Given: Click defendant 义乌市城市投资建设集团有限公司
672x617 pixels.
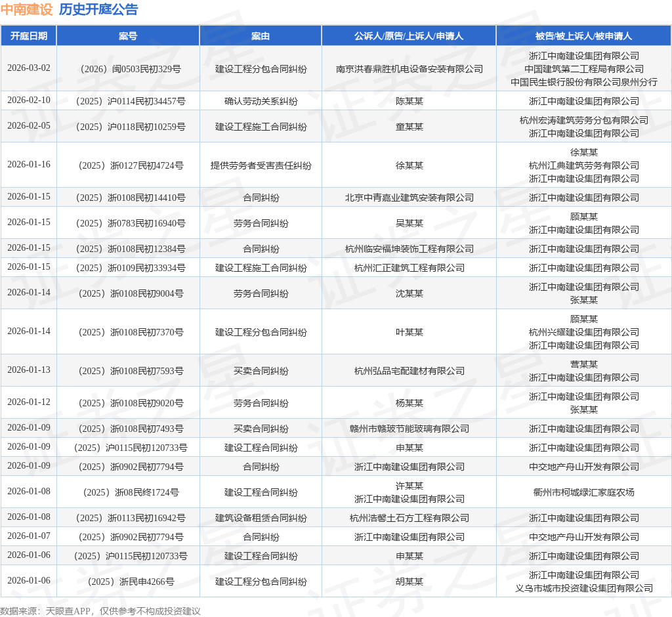Looking at the screenshot, I should click(x=584, y=588).
